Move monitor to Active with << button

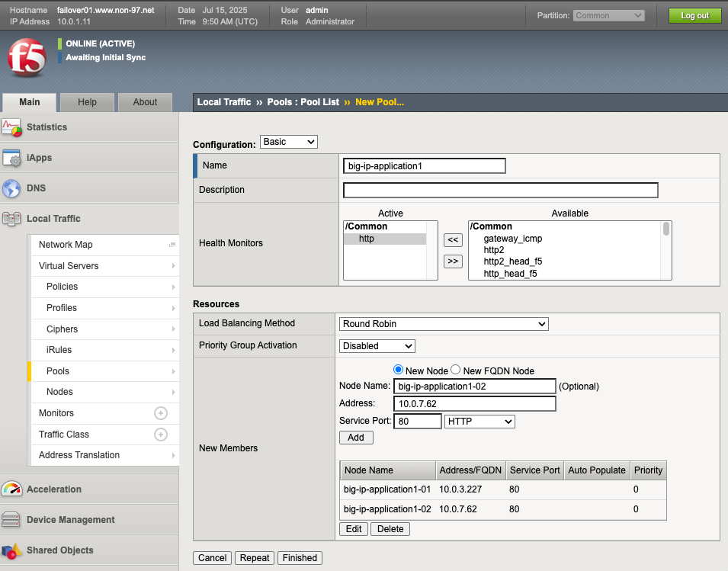click(x=453, y=239)
